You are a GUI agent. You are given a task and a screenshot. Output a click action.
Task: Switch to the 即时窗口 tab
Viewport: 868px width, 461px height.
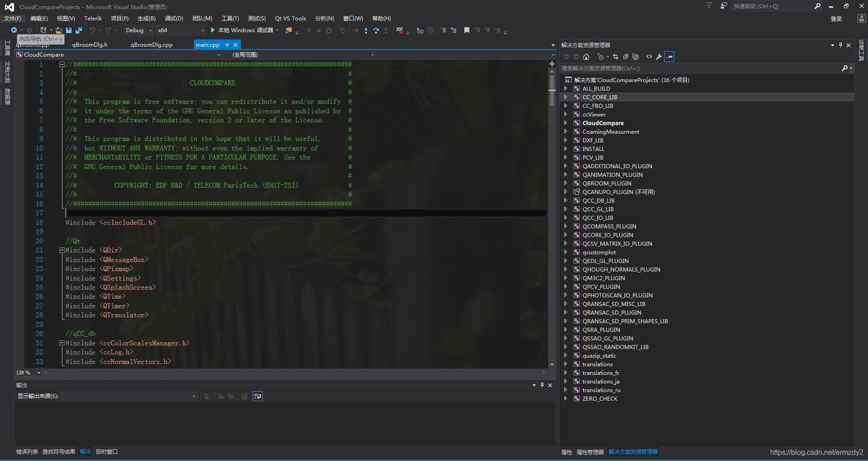coord(107,452)
